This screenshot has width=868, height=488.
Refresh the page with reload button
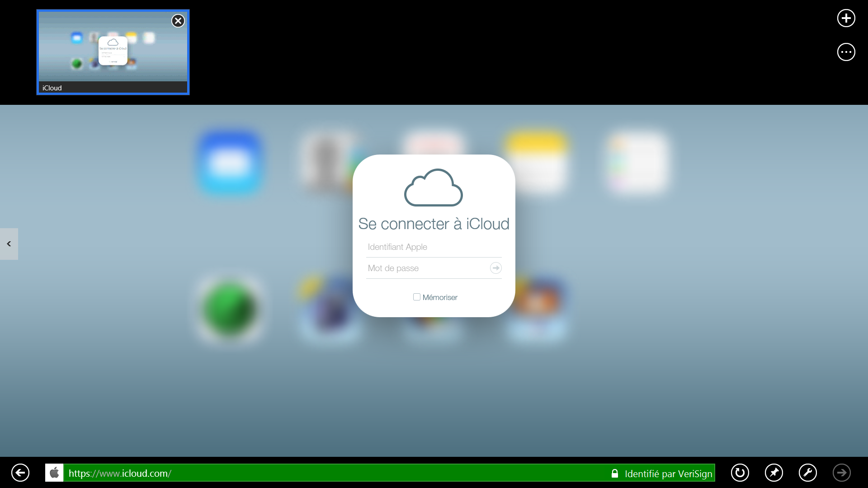740,473
